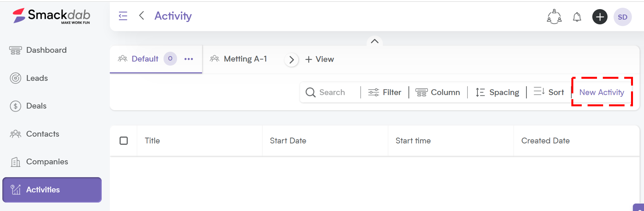Click the Smackdab logo
This screenshot has height=211, width=644.
click(52, 16)
